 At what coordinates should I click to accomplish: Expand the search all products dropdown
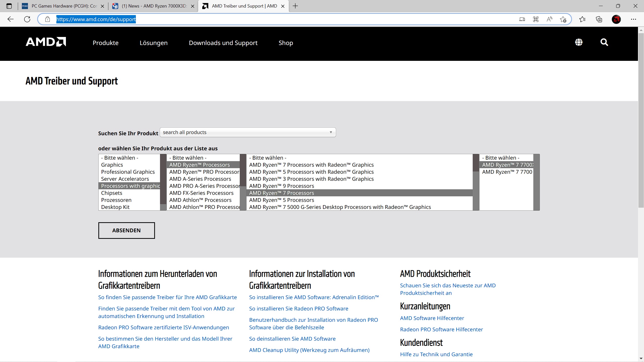pyautogui.click(x=248, y=132)
